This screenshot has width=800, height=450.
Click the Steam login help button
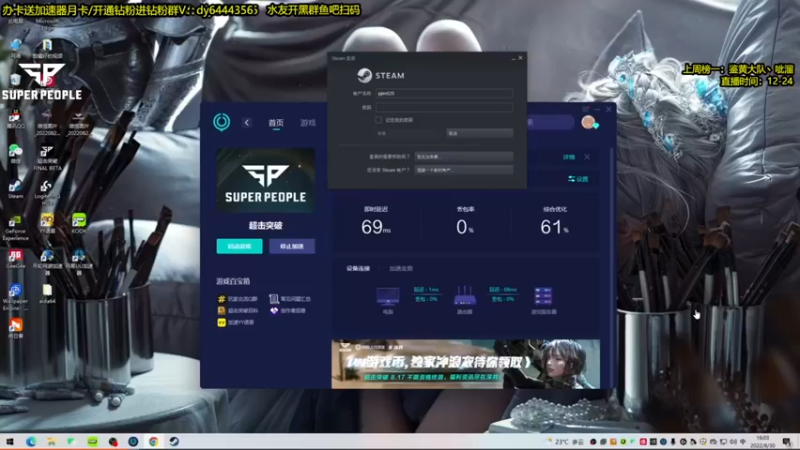click(x=464, y=157)
